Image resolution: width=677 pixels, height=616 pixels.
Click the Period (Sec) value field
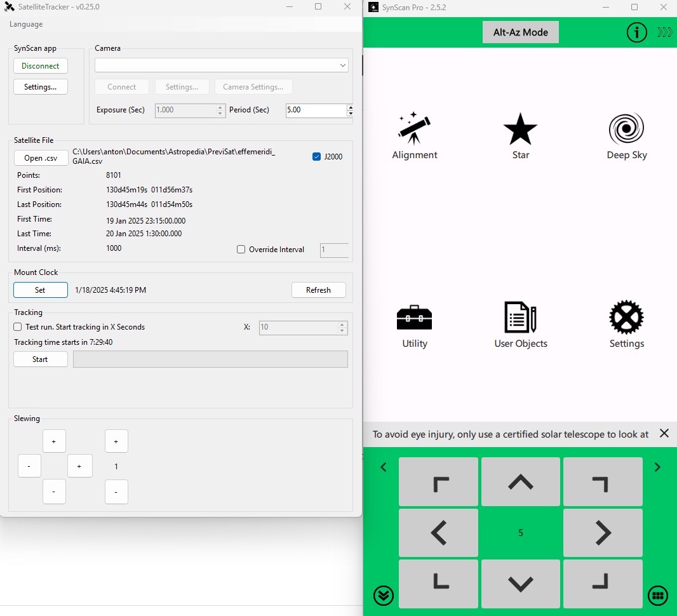[x=316, y=110]
